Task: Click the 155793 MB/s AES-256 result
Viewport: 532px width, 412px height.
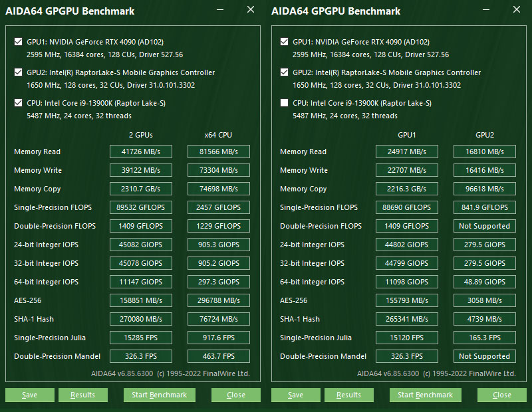Action: click(x=407, y=301)
